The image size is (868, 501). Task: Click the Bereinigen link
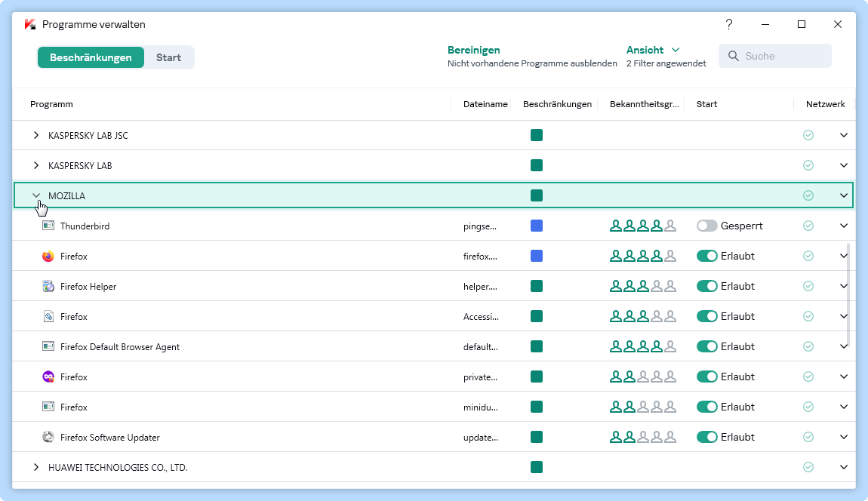pyautogui.click(x=473, y=50)
